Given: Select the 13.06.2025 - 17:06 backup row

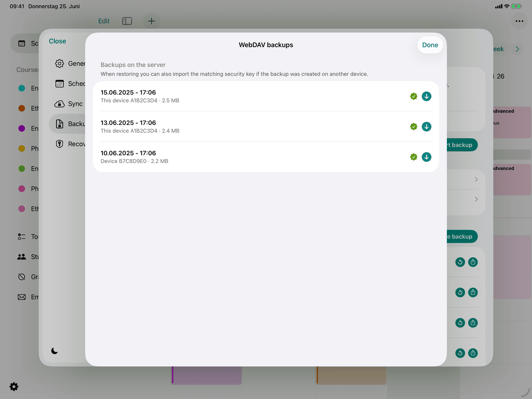Looking at the screenshot, I should coord(266,127).
